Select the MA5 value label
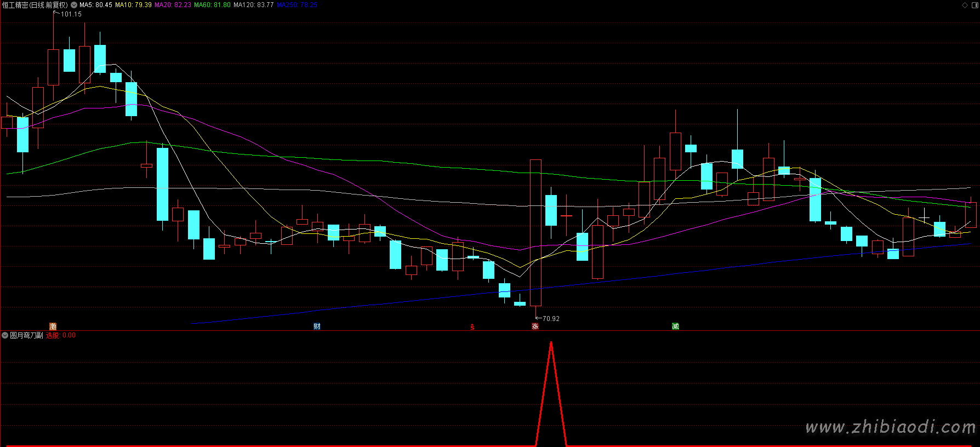The height and width of the screenshot is (447, 980). tap(96, 5)
